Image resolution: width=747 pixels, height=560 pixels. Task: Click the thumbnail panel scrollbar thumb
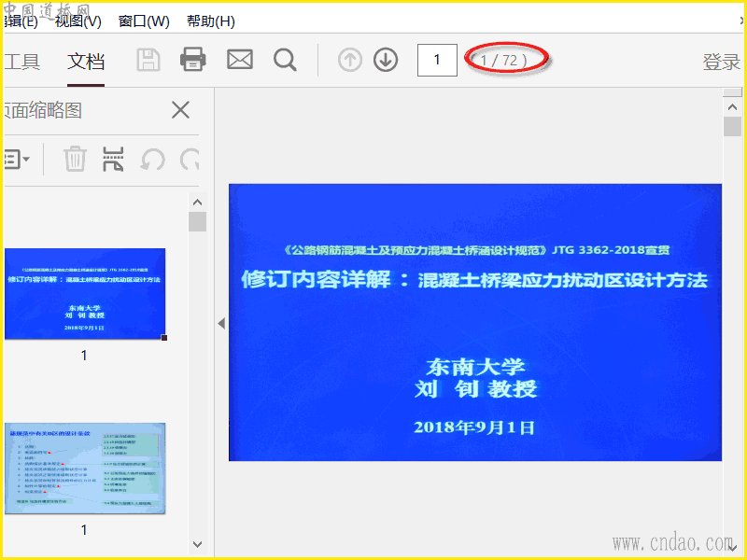point(197,222)
